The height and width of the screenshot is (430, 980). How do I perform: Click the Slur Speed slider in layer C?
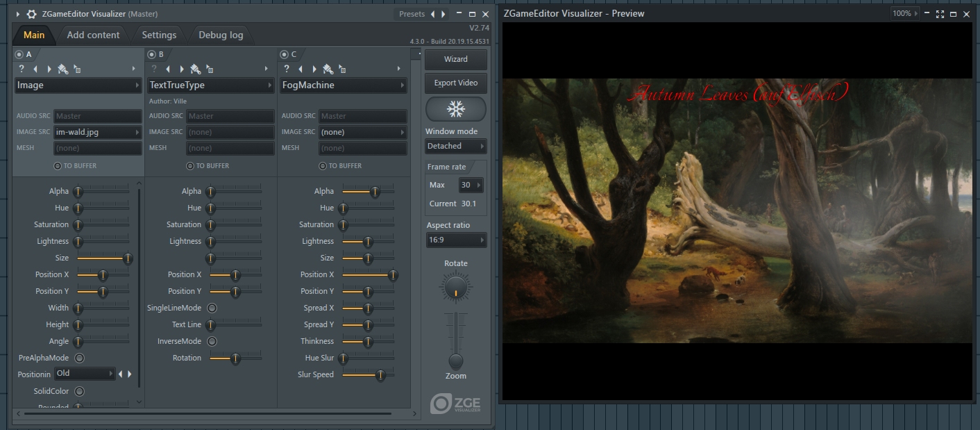click(x=369, y=374)
